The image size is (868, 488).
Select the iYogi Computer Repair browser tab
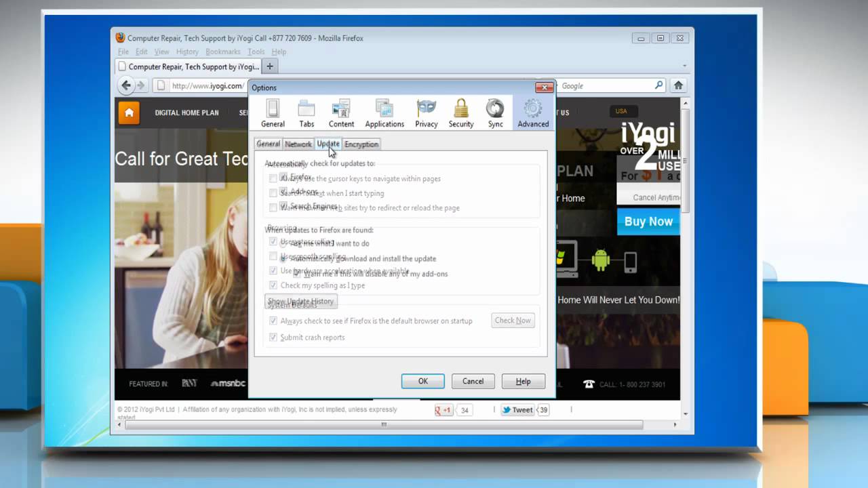(188, 66)
